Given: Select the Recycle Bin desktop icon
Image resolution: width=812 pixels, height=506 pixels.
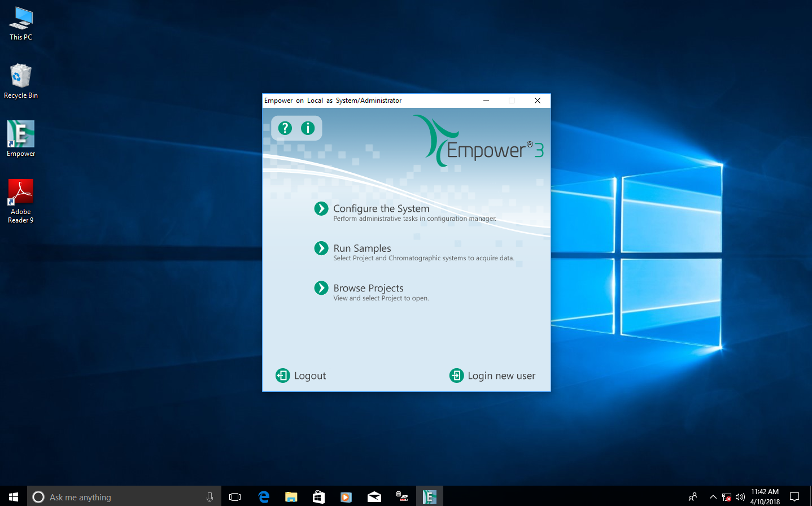Looking at the screenshot, I should pos(21,76).
